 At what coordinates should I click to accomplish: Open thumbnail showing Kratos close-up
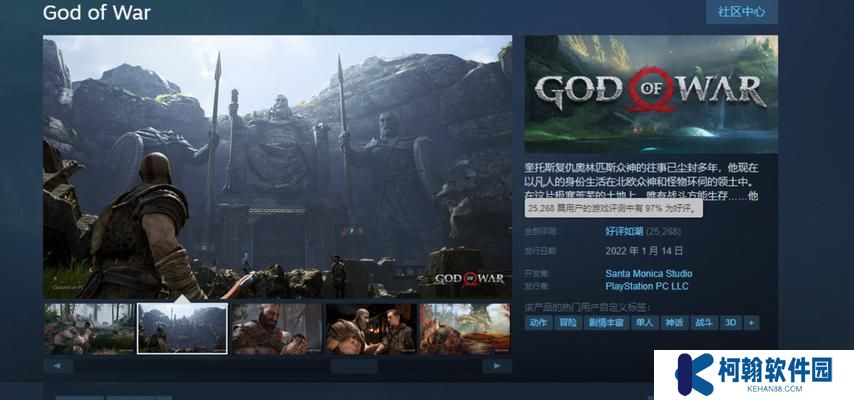277,329
